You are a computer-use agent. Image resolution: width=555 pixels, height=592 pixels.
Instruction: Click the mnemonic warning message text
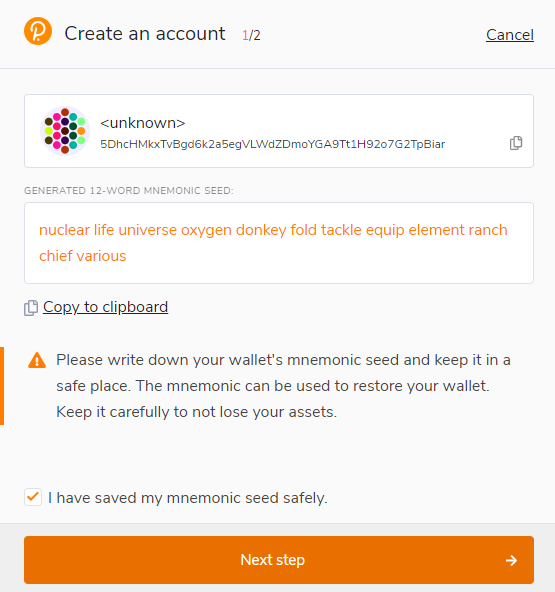283,386
